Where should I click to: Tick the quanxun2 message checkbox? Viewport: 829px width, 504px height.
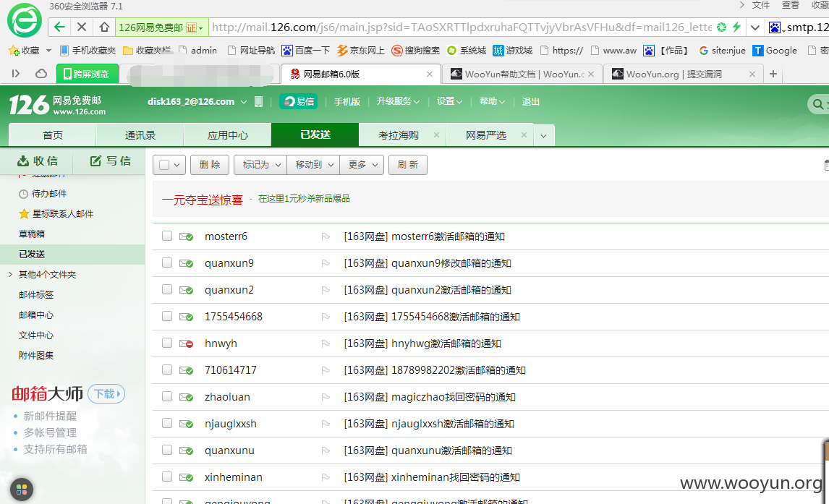point(167,289)
